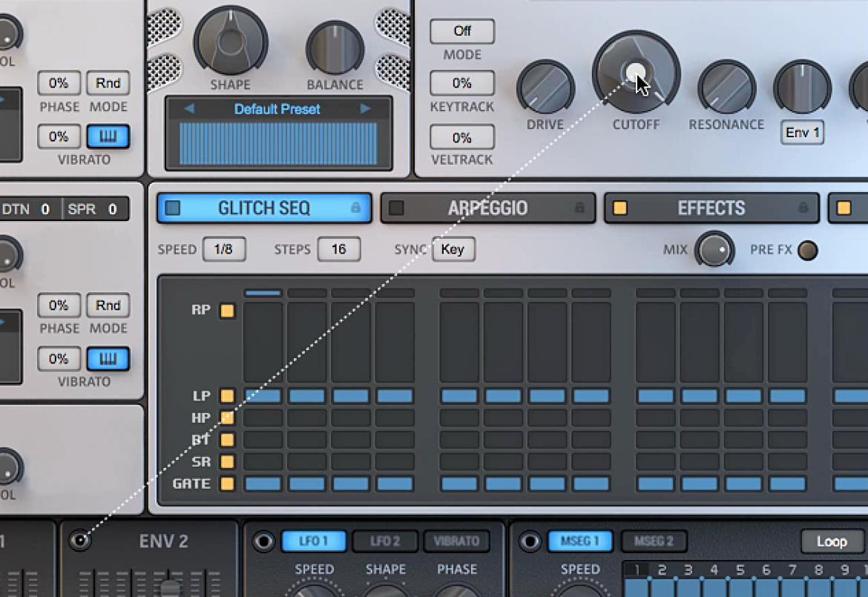Toggle first GATE step in sequencer

263,484
